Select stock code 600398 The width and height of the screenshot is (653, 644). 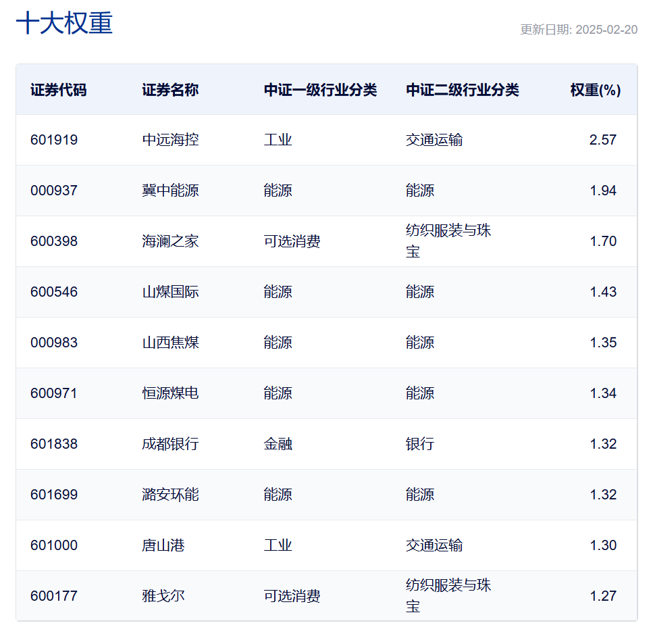(54, 241)
